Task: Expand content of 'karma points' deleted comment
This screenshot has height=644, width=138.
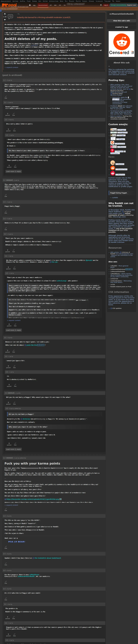Action: coord(11,505)
